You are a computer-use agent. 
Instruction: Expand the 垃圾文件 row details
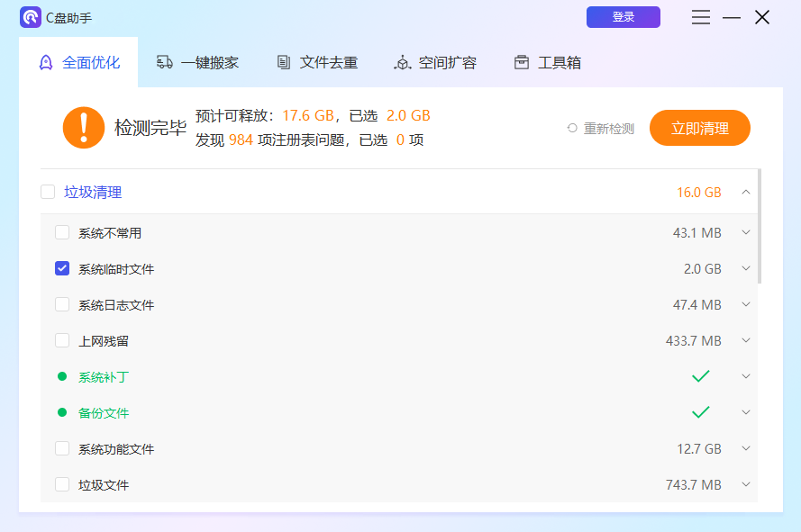click(x=745, y=484)
